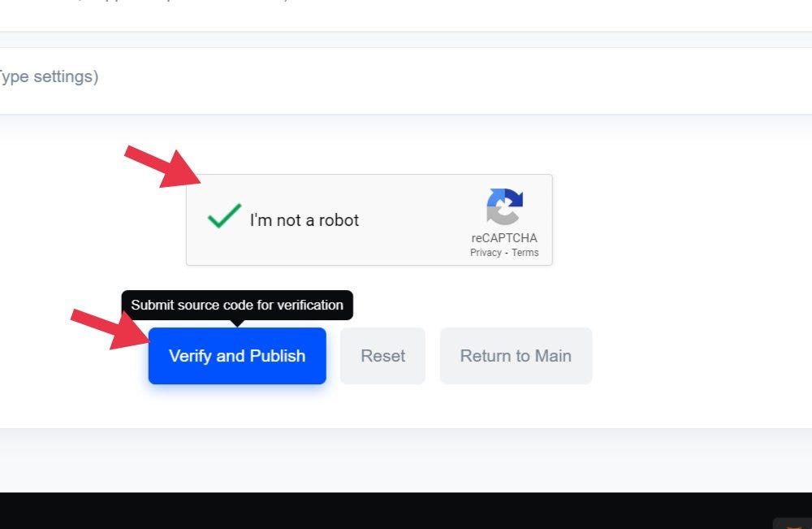Reset the form with the Reset button

(x=382, y=356)
